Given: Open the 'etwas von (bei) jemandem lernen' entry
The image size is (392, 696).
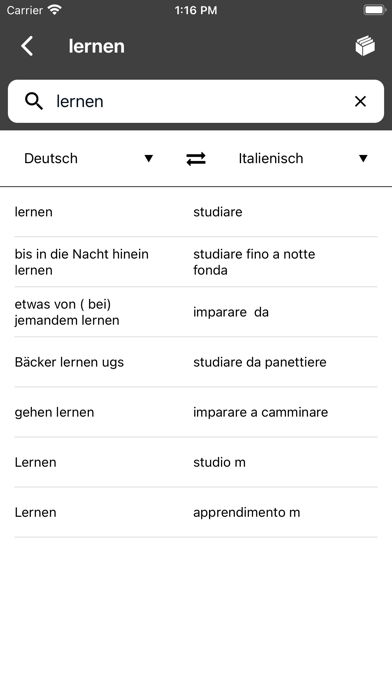Looking at the screenshot, I should [x=196, y=312].
